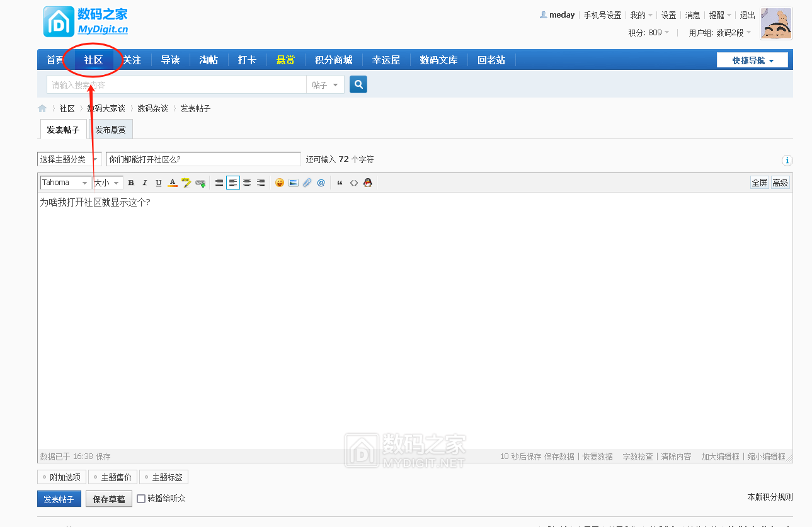The width and height of the screenshot is (812, 527).
Task: Insert an image into the post
Action: click(x=294, y=183)
